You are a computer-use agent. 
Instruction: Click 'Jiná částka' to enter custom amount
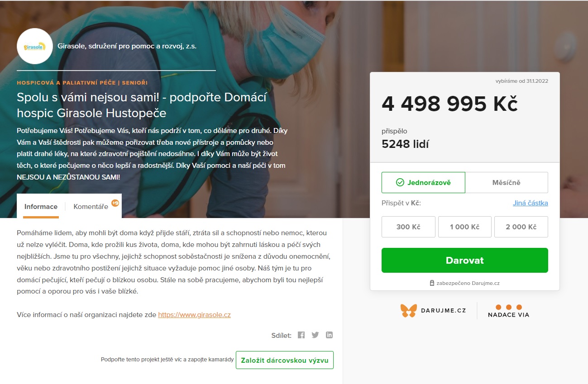[530, 203]
